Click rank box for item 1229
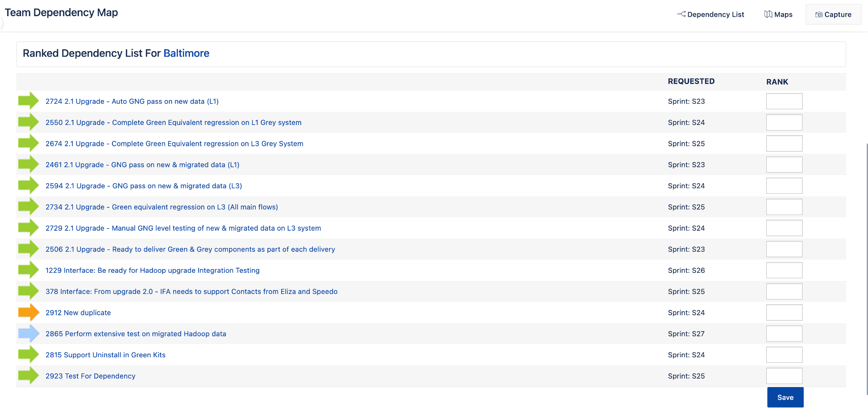Screen dimensions: 868x419 point(784,270)
